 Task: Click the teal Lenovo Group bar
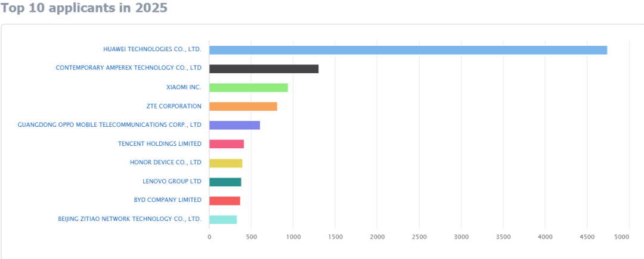[225, 182]
